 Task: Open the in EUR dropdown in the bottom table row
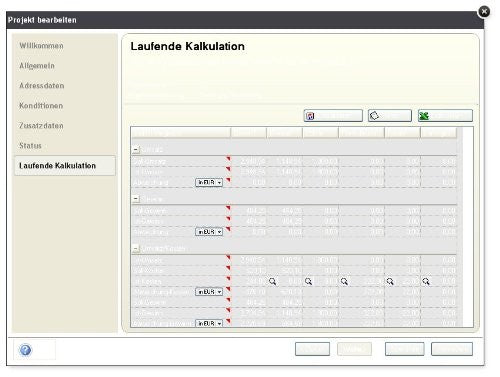click(x=209, y=323)
